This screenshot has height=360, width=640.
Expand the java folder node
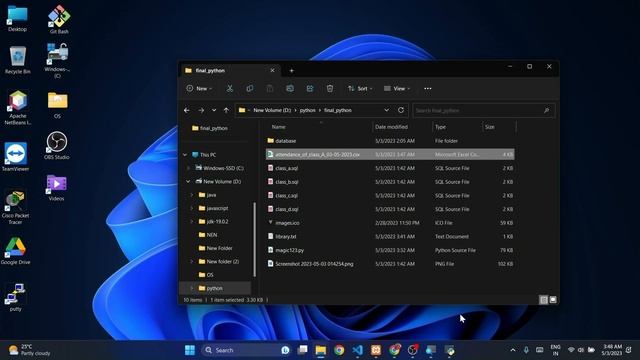[192, 195]
